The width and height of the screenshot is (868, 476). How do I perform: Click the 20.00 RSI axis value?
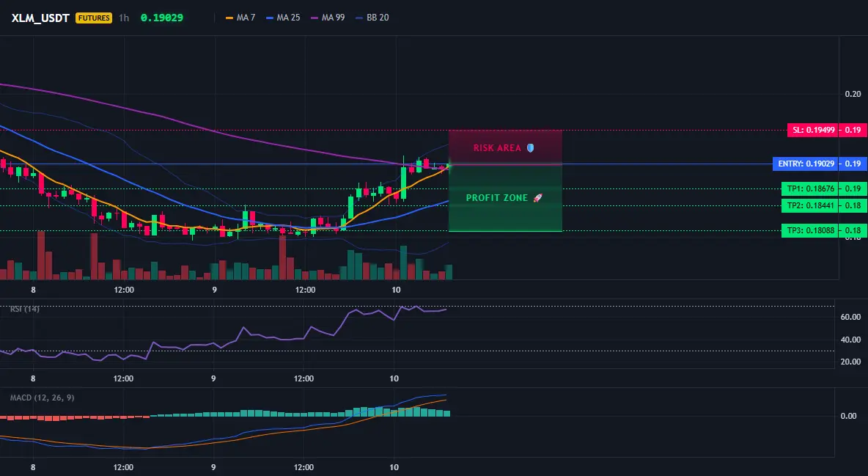click(x=851, y=362)
